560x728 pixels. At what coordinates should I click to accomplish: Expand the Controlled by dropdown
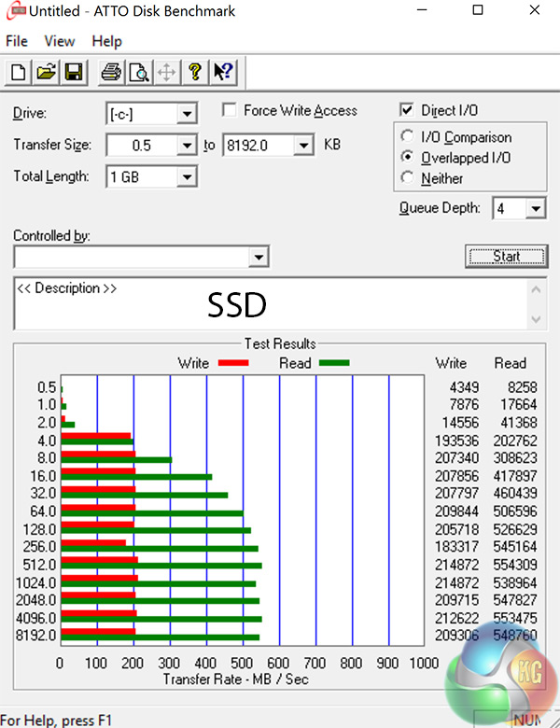tap(259, 257)
